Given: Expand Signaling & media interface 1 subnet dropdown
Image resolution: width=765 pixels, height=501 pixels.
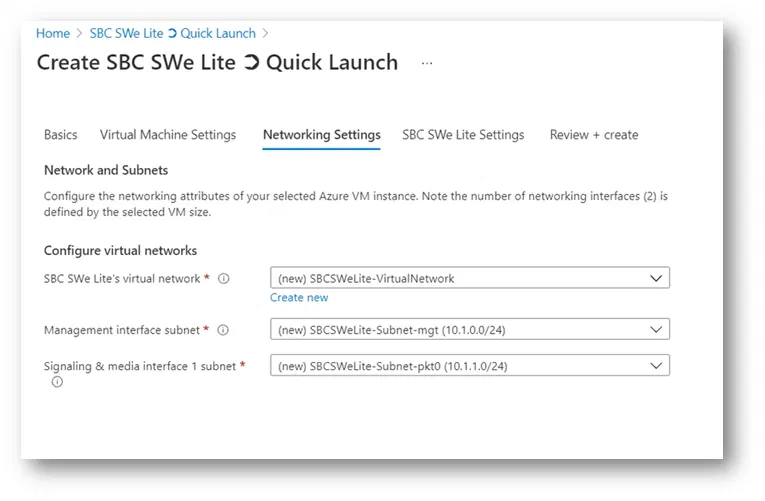Looking at the screenshot, I should (469, 366).
